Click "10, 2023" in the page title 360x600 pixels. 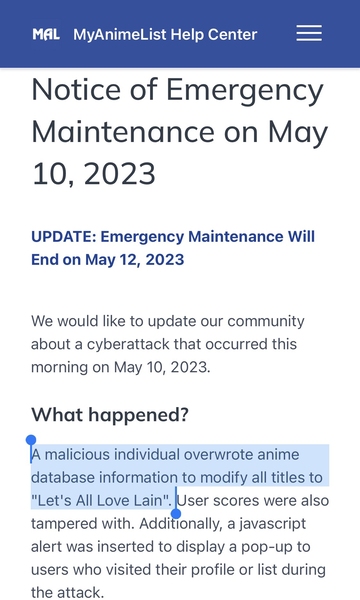point(93,173)
